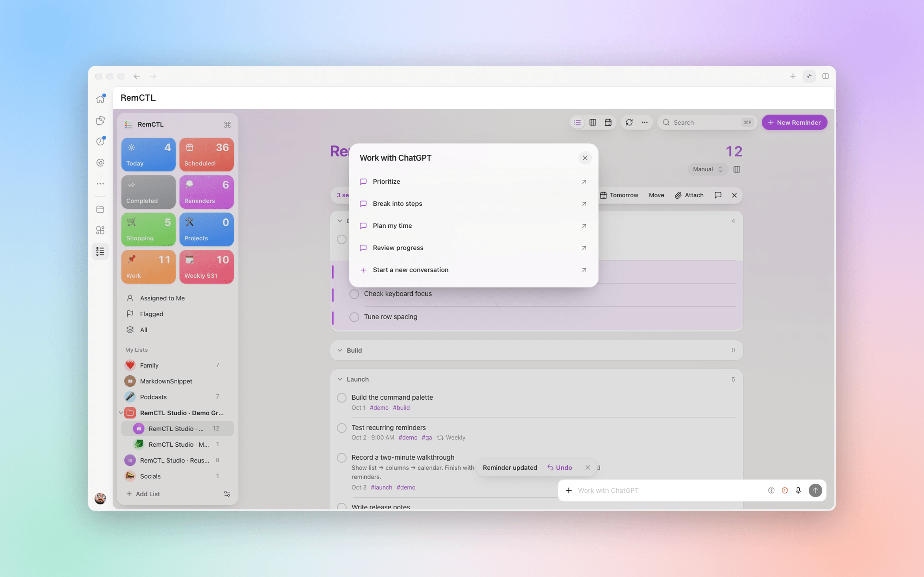Open the toolbar more options ellipsis

[x=644, y=122]
